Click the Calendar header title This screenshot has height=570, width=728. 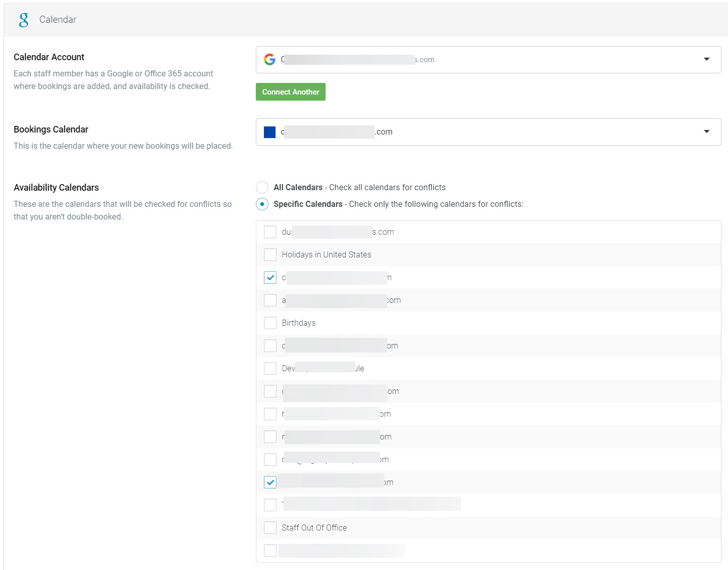[58, 20]
